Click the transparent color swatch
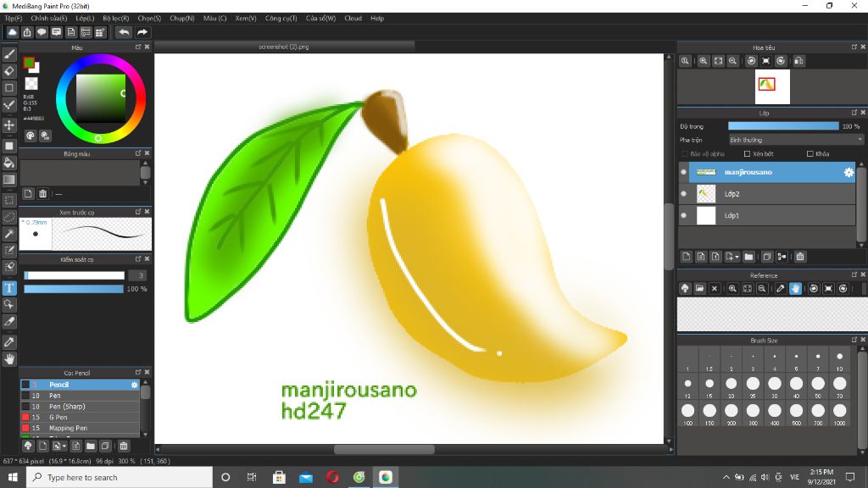868x488 pixels. pyautogui.click(x=31, y=84)
